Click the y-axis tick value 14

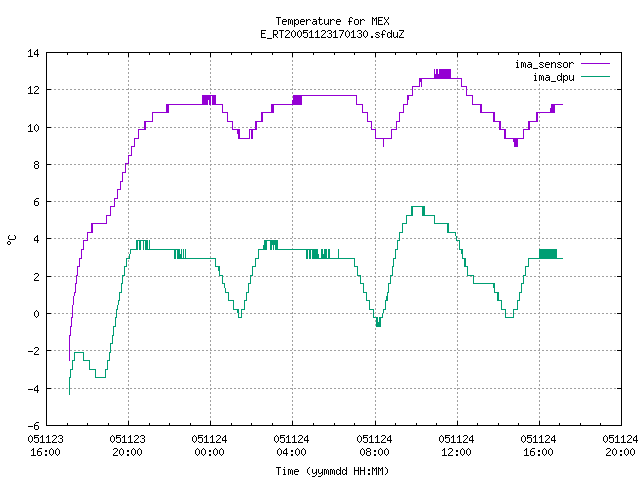(33, 53)
